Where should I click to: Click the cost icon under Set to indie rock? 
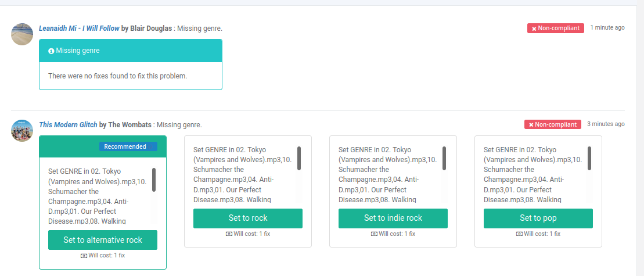pos(374,234)
